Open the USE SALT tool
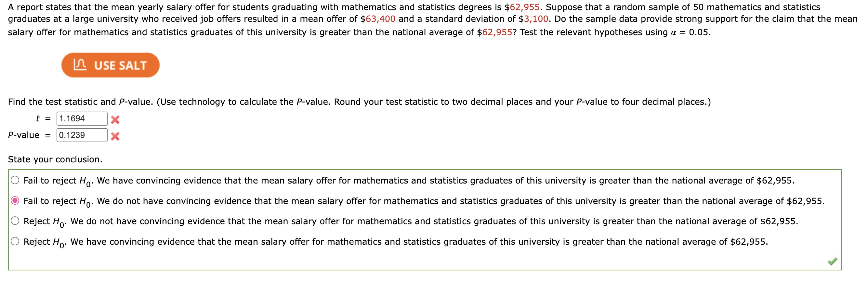The image size is (868, 287). click(x=110, y=65)
